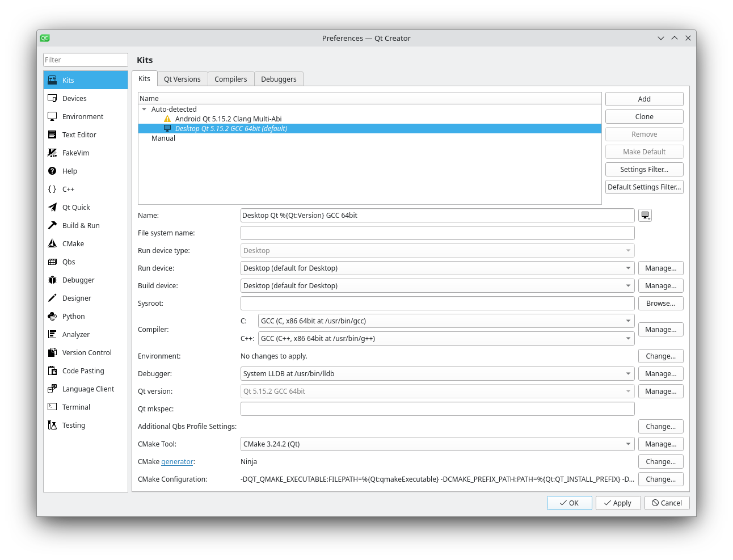Open the Terminal icon in sidebar
The width and height of the screenshot is (733, 560).
[52, 407]
